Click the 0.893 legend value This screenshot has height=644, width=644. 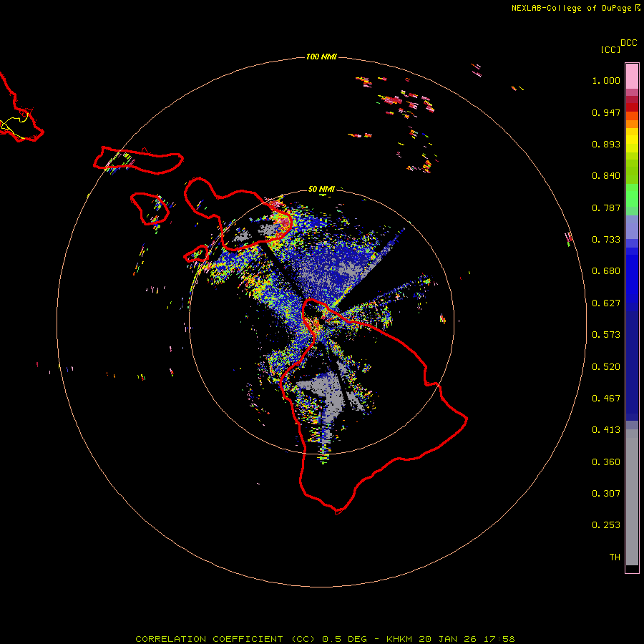click(x=606, y=144)
